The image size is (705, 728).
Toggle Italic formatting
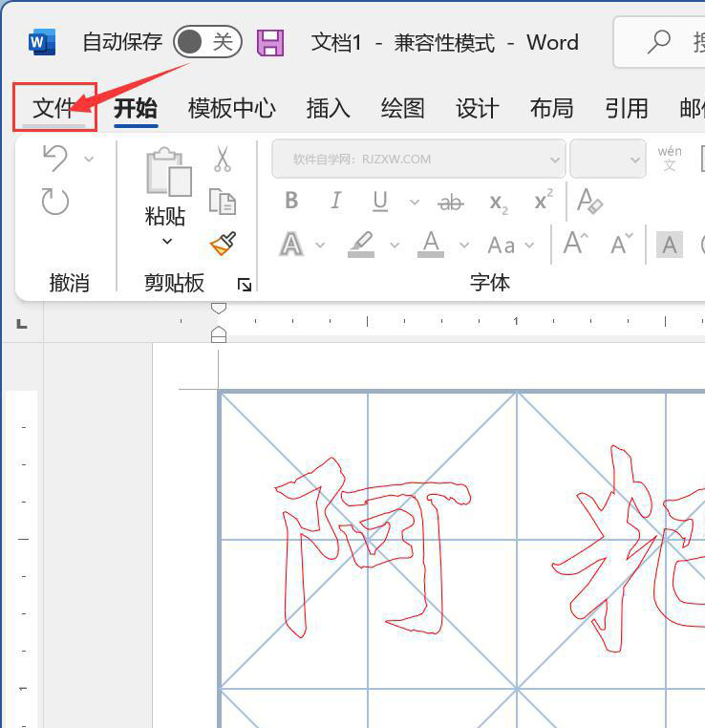335,201
